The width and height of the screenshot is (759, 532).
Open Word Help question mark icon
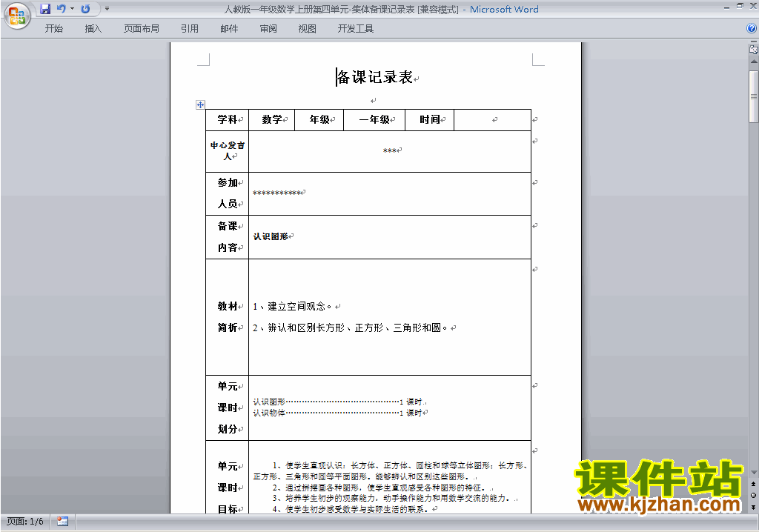[x=752, y=29]
